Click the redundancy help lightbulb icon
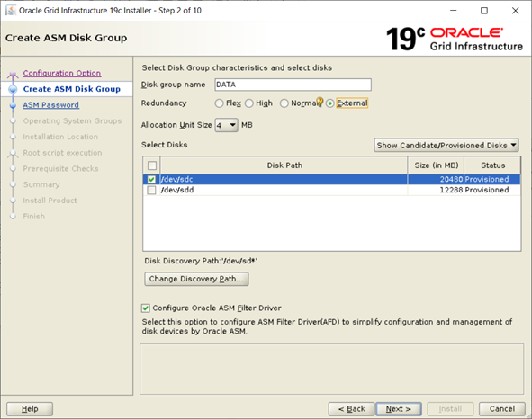The height and width of the screenshot is (419, 532). tap(320, 102)
